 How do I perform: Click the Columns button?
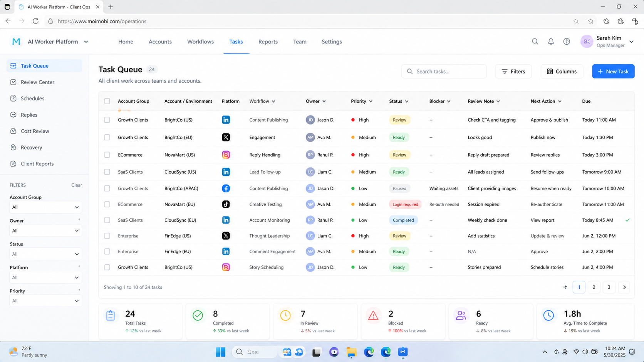562,71
